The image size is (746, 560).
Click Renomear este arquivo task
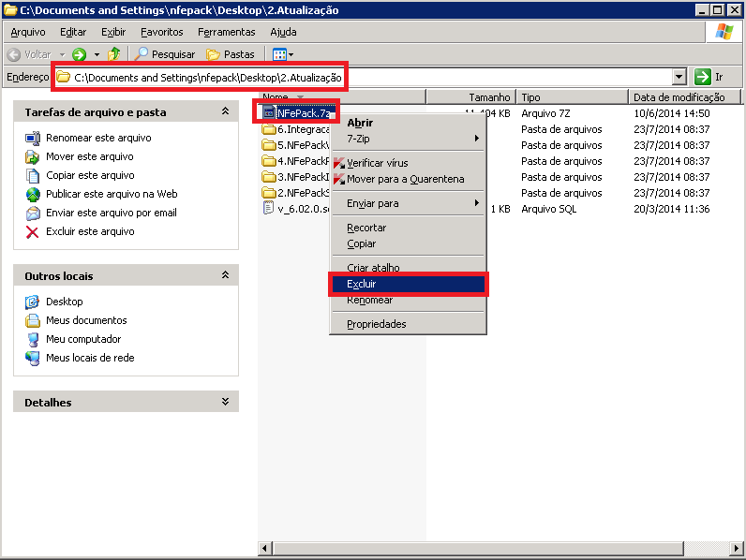click(97, 138)
